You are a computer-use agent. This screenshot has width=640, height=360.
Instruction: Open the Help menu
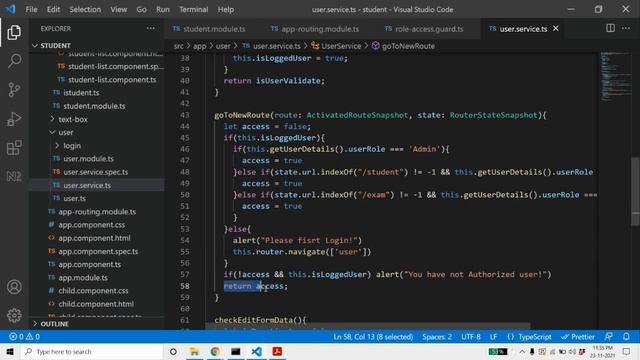click(226, 9)
